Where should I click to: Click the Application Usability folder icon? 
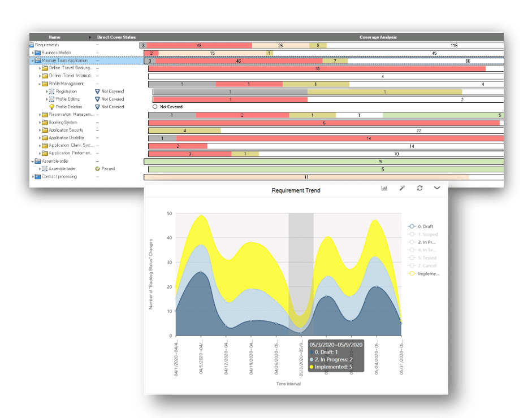point(45,138)
